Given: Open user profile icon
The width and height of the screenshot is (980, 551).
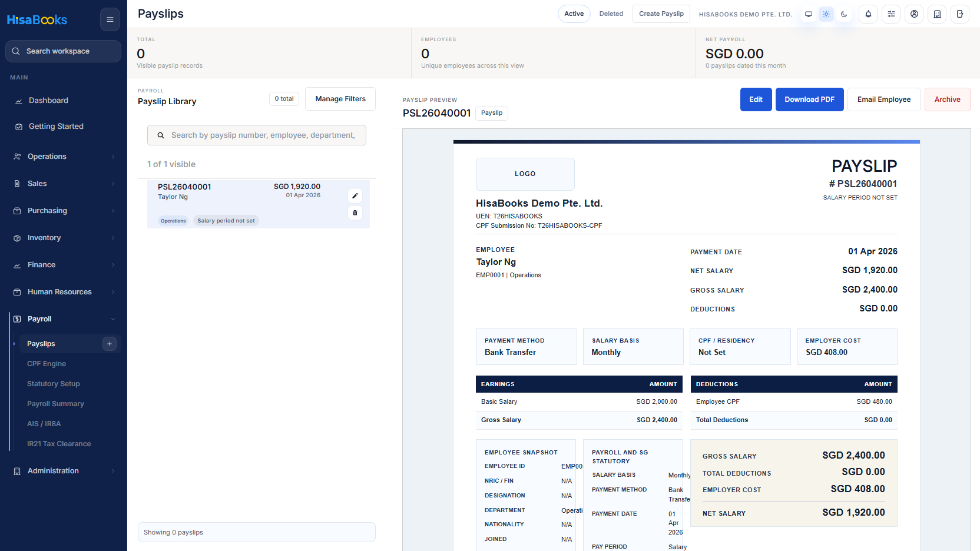Looking at the screenshot, I should 914,14.
